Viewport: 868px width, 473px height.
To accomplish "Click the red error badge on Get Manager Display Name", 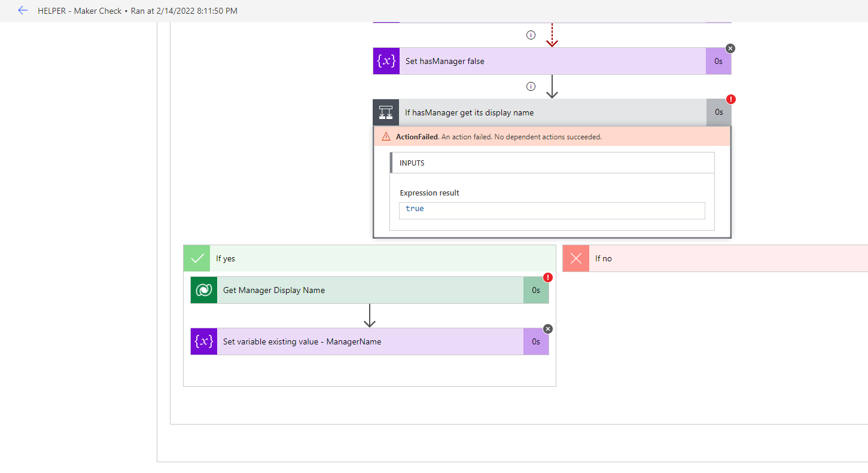I will 547,277.
